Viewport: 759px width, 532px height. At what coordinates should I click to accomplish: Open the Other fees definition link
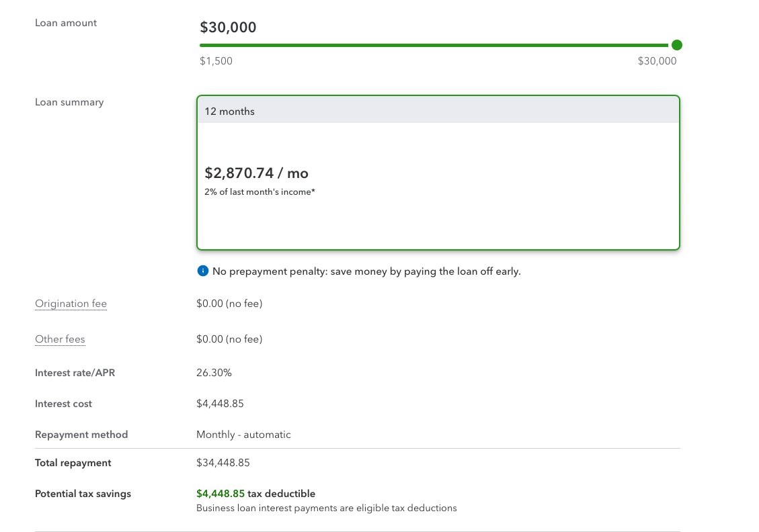pyautogui.click(x=60, y=339)
